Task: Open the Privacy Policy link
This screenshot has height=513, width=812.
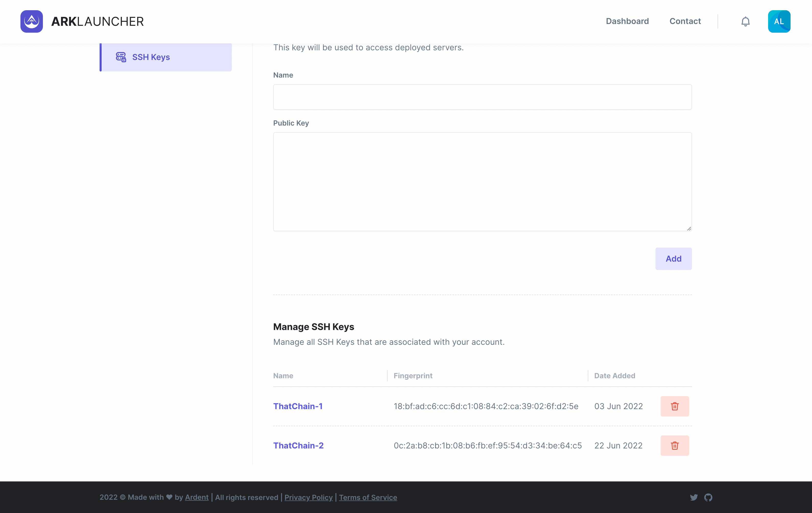Action: pyautogui.click(x=308, y=497)
